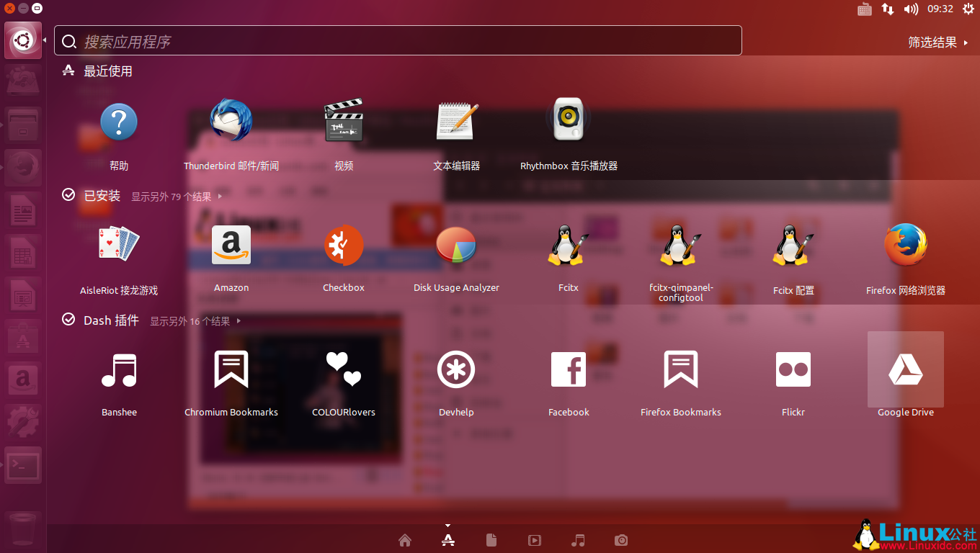Open the Photos lens at the bottom
980x553 pixels.
[621, 540]
